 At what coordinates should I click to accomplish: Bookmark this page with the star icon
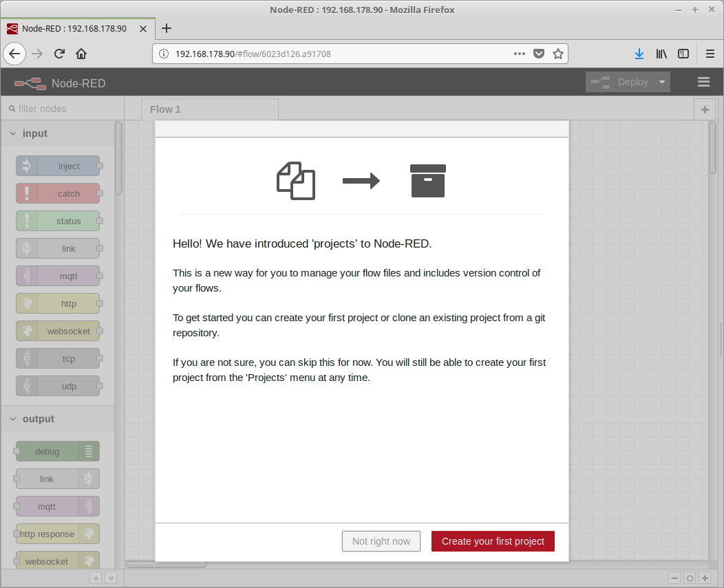coord(558,54)
